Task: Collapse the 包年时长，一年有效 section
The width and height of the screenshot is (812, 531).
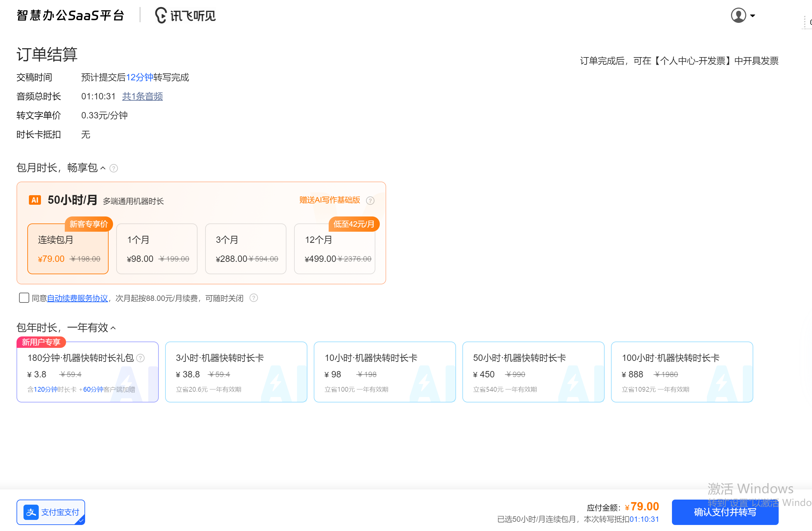Action: 113,328
